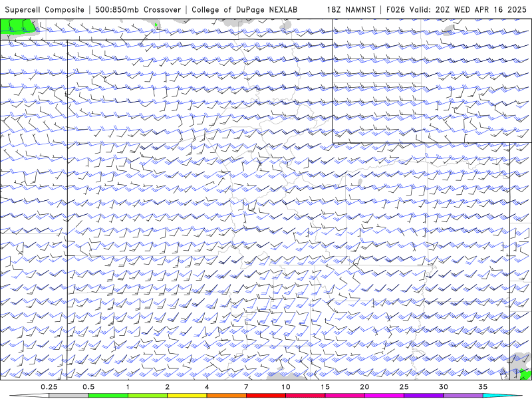Click the legend value 4
This screenshot has height=399, width=532.
[x=207, y=387]
